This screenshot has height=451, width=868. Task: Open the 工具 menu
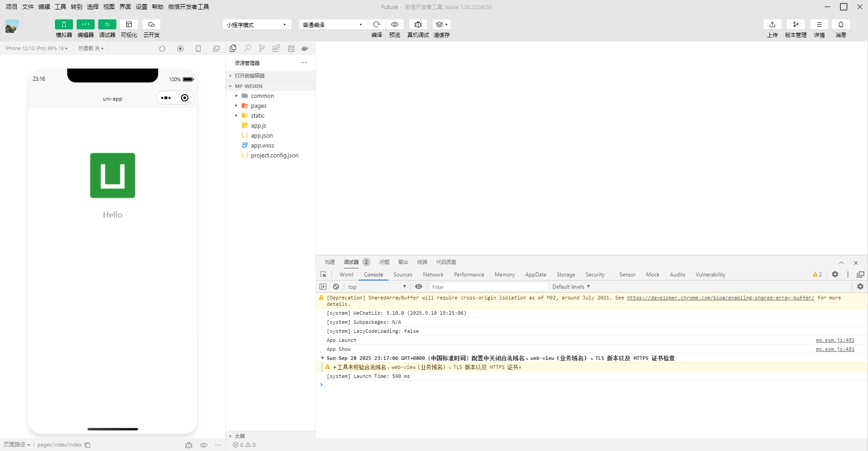60,7
